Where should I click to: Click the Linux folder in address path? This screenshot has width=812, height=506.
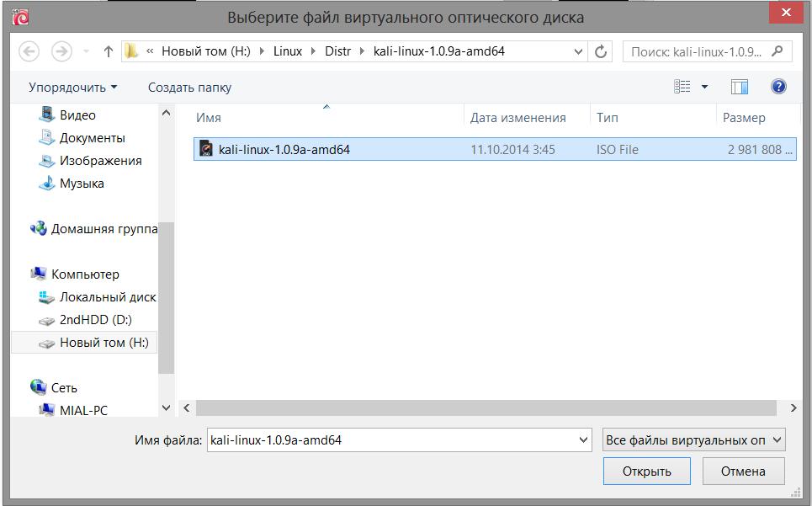point(288,51)
